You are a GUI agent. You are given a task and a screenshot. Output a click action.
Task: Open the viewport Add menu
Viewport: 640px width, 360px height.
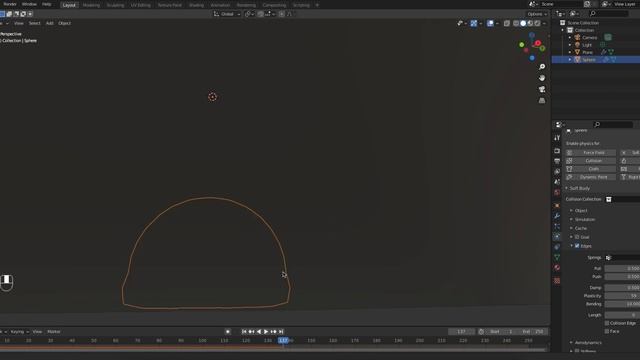(49, 23)
